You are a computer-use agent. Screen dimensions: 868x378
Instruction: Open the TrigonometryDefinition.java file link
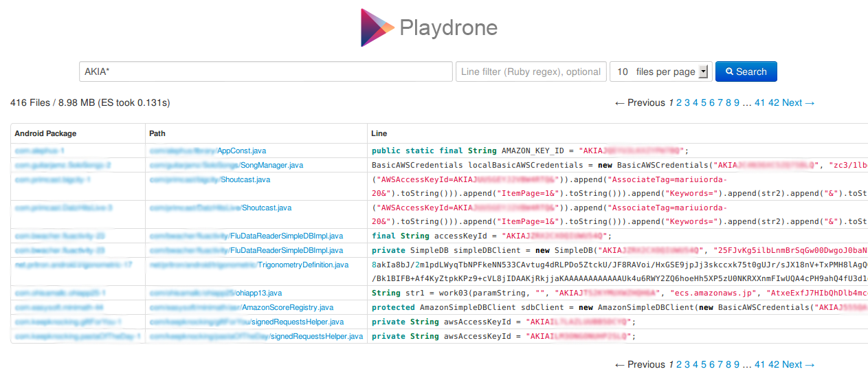pos(303,265)
